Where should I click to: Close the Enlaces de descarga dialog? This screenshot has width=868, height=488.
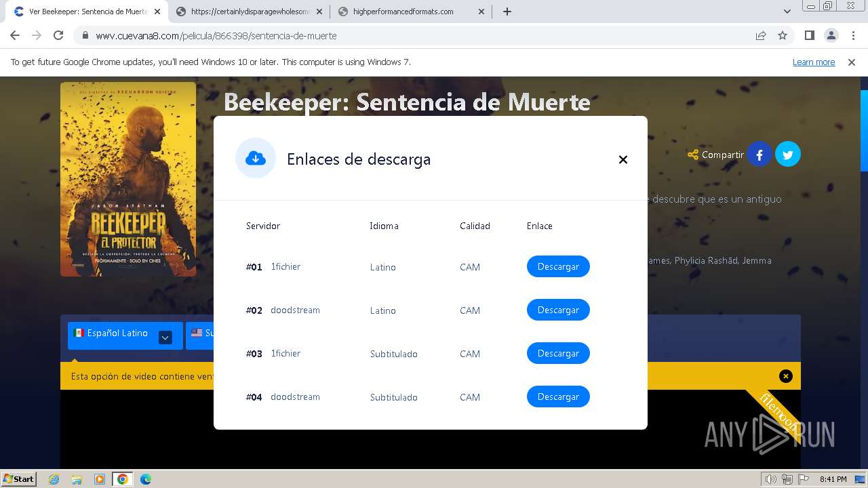(x=623, y=159)
